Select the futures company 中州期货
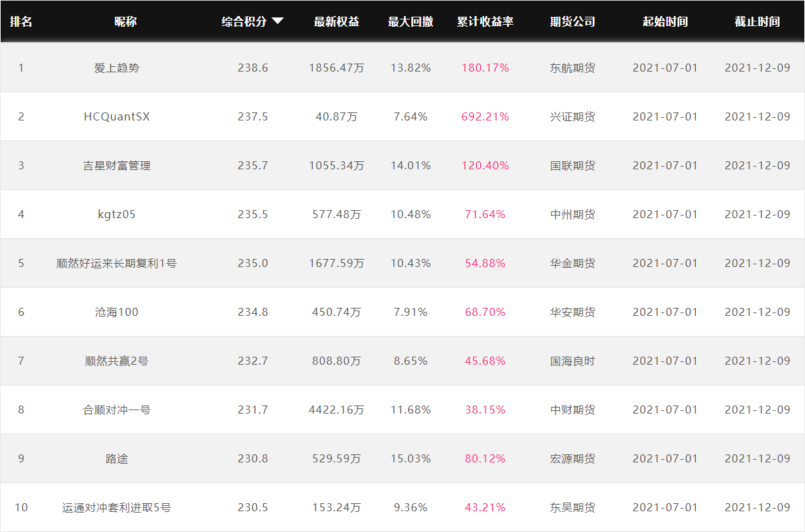The image size is (805, 532). coord(573,214)
